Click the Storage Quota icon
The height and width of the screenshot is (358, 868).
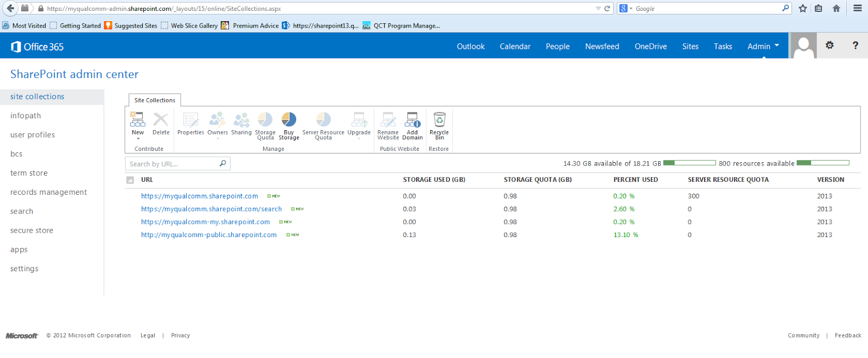[x=265, y=119]
